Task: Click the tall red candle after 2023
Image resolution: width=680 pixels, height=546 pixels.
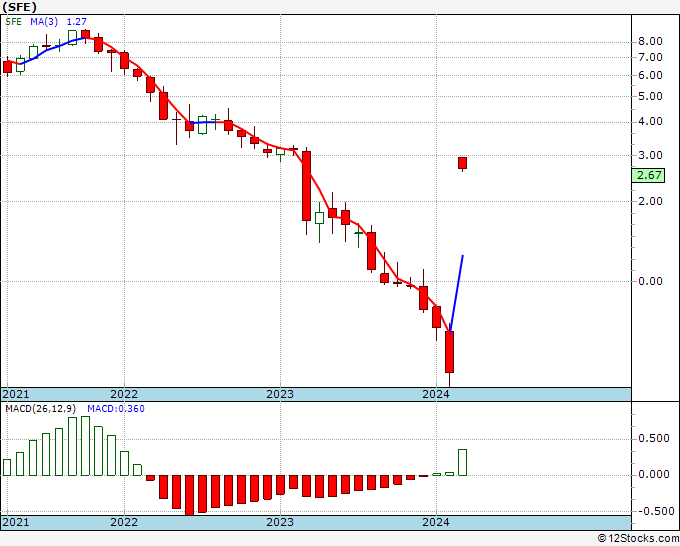Action: point(306,186)
